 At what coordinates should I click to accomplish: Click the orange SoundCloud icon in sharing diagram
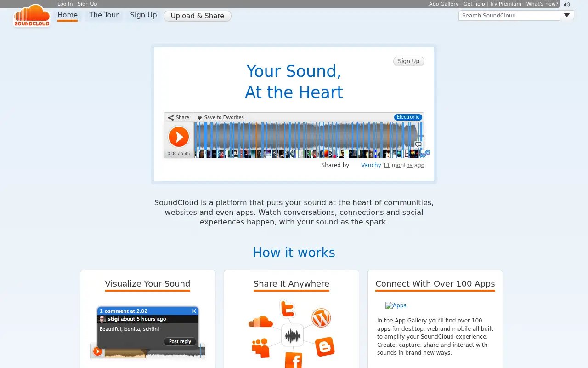click(x=260, y=322)
